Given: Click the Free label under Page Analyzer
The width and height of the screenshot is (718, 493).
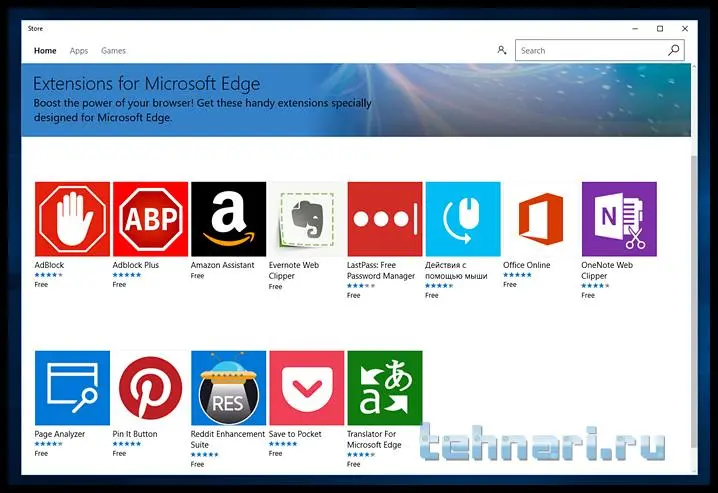Looking at the screenshot, I should (x=41, y=454).
